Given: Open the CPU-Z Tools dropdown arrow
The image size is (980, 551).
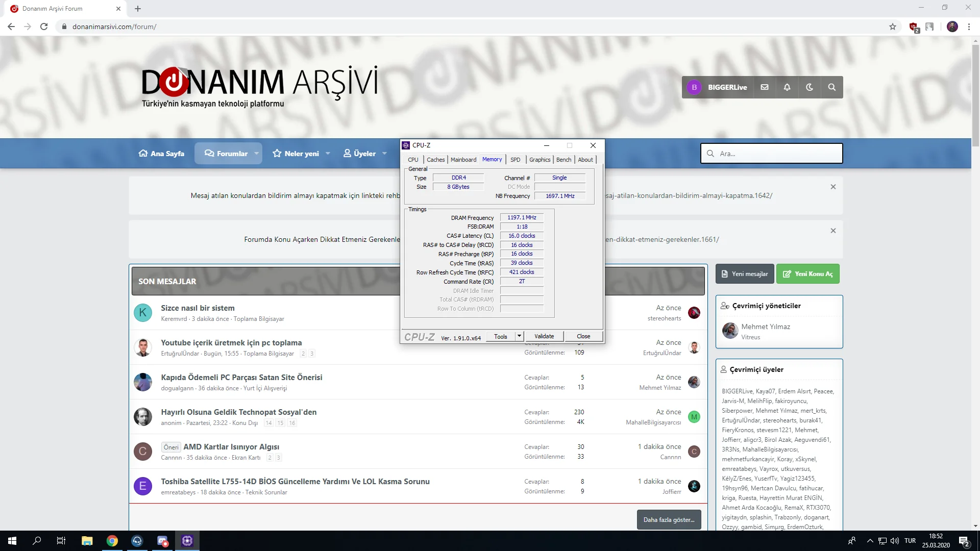Looking at the screenshot, I should [x=519, y=336].
